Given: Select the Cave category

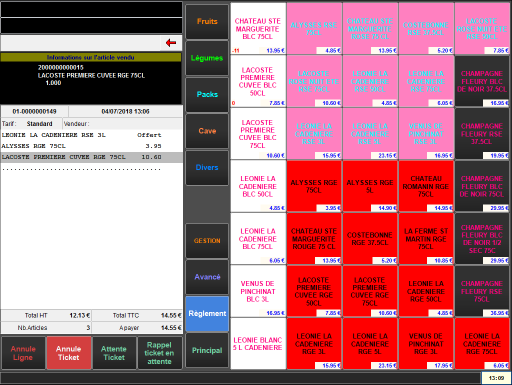Looking at the screenshot, I should coord(207,131).
